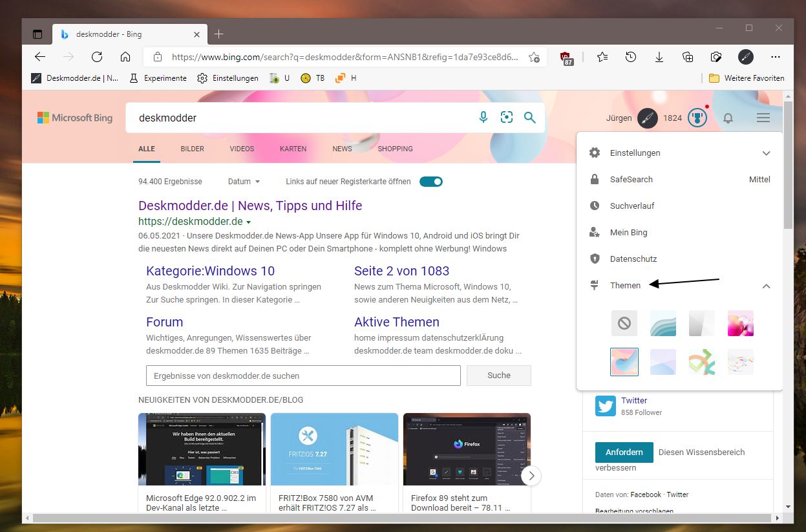Open the Datum filter dropdown
Image resolution: width=806 pixels, height=532 pixels.
(x=244, y=182)
